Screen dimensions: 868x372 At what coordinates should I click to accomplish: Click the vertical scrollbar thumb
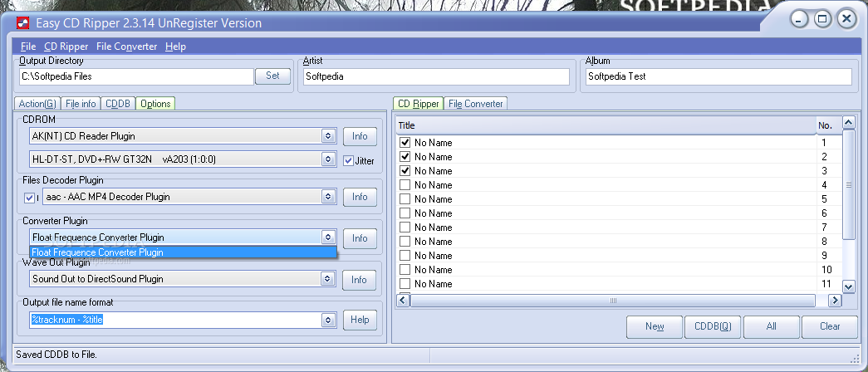coord(849,185)
